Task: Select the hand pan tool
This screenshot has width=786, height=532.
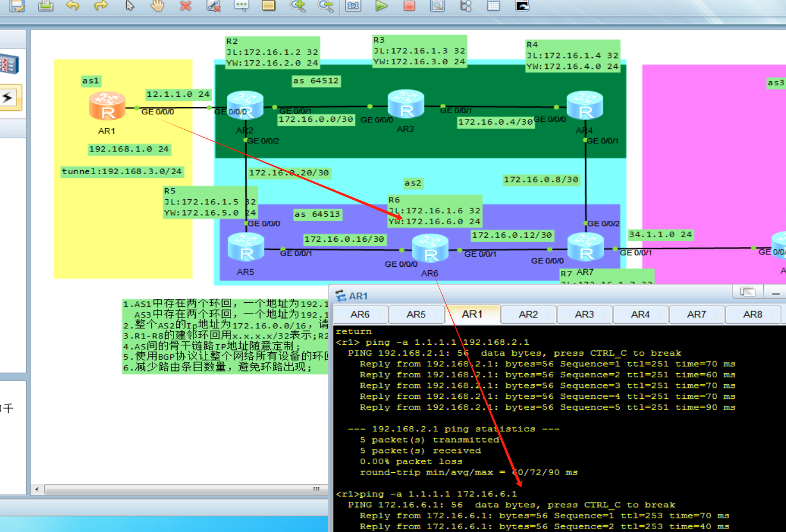Action: click(x=157, y=6)
